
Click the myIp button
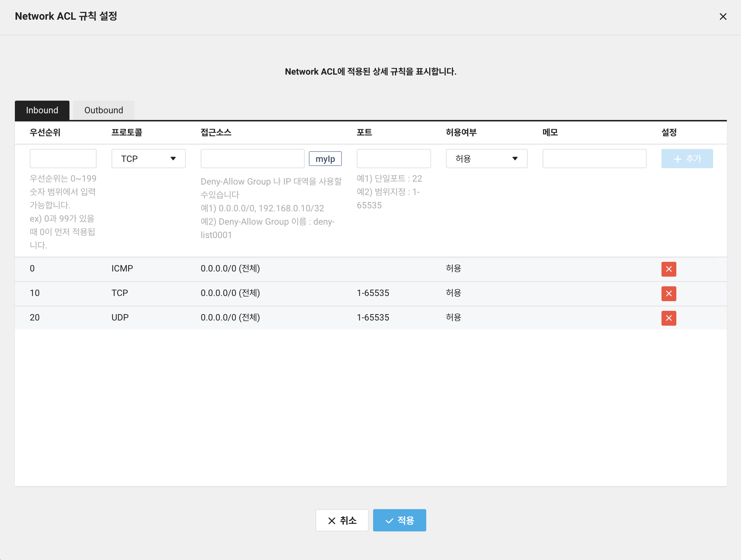pyautogui.click(x=325, y=159)
